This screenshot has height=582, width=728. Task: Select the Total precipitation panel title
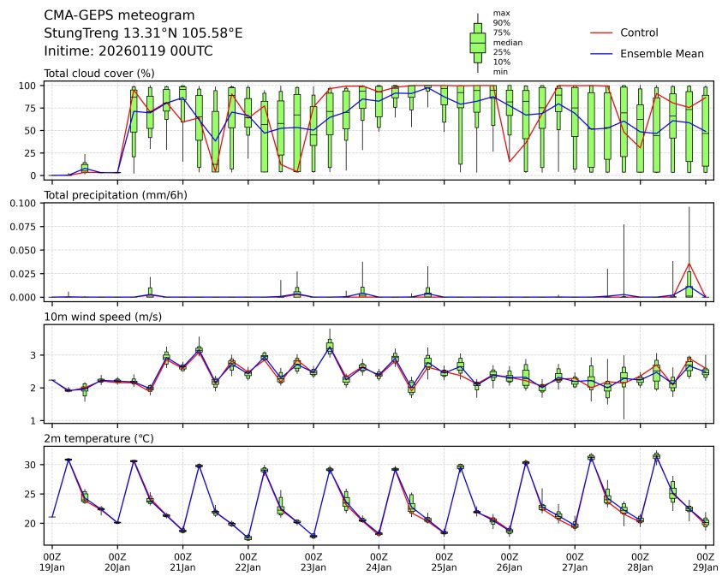pyautogui.click(x=115, y=195)
